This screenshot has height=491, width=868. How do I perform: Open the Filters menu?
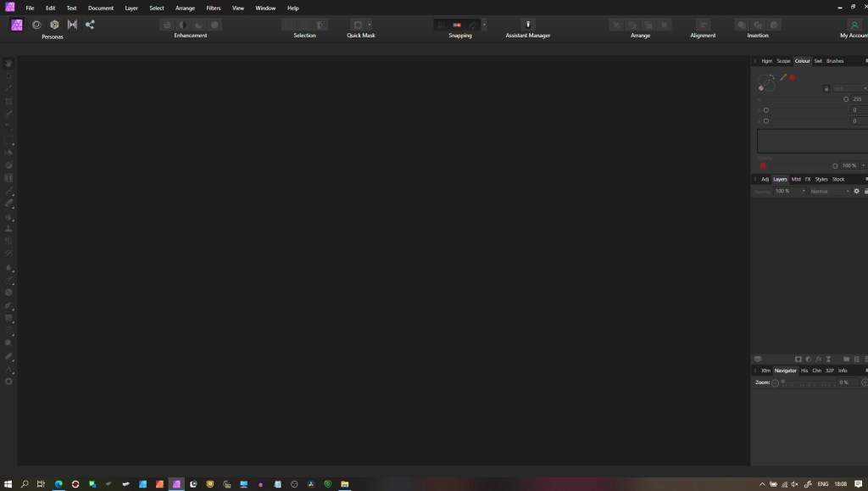click(x=214, y=8)
